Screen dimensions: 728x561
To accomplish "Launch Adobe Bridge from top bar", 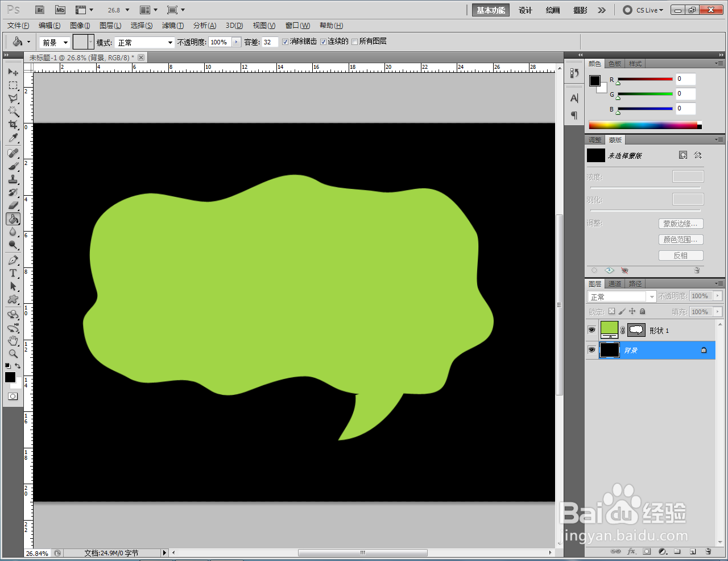I will point(40,10).
